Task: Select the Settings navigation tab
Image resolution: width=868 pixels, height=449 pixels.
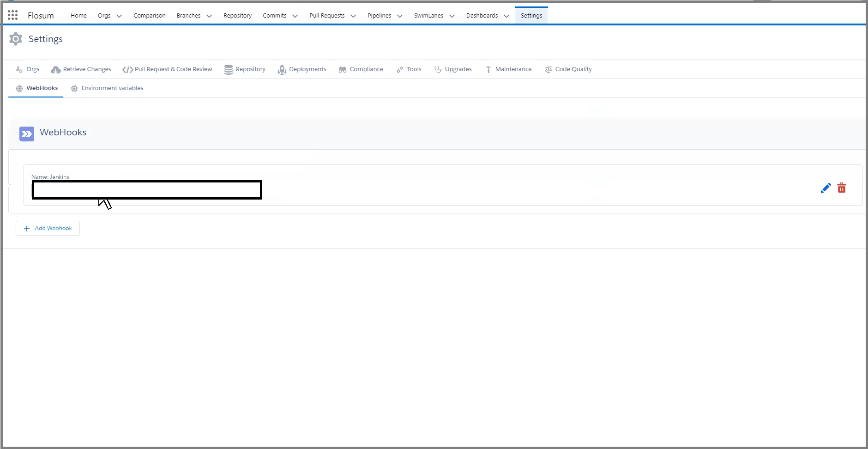Action: (x=531, y=15)
